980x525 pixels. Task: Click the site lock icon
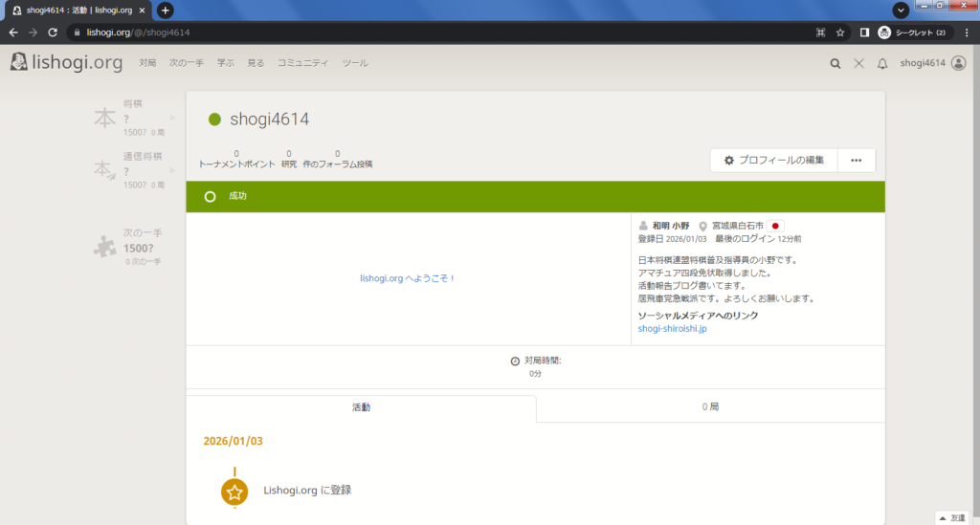tap(77, 33)
